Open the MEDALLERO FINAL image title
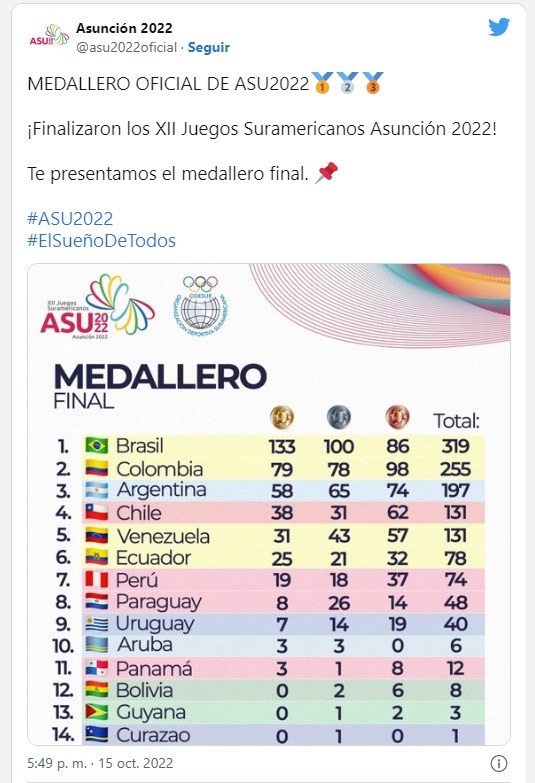Viewport: 535px width, 783px height. [160, 386]
